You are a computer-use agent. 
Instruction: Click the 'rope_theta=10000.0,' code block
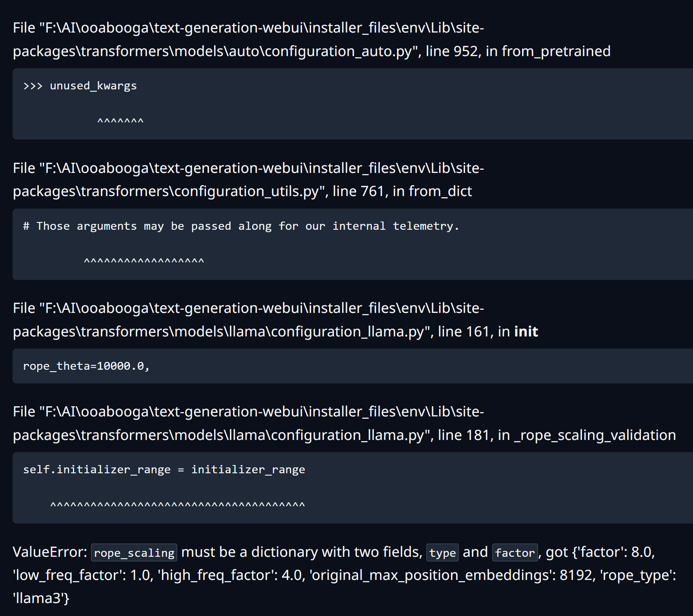click(x=86, y=366)
